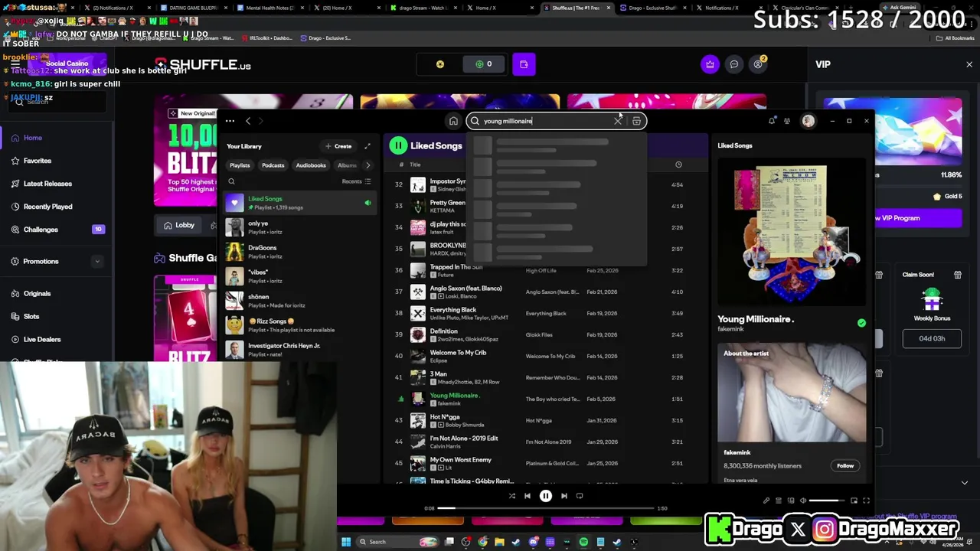Click the Spotify Home icon
The height and width of the screenshot is (551, 980).
(453, 121)
